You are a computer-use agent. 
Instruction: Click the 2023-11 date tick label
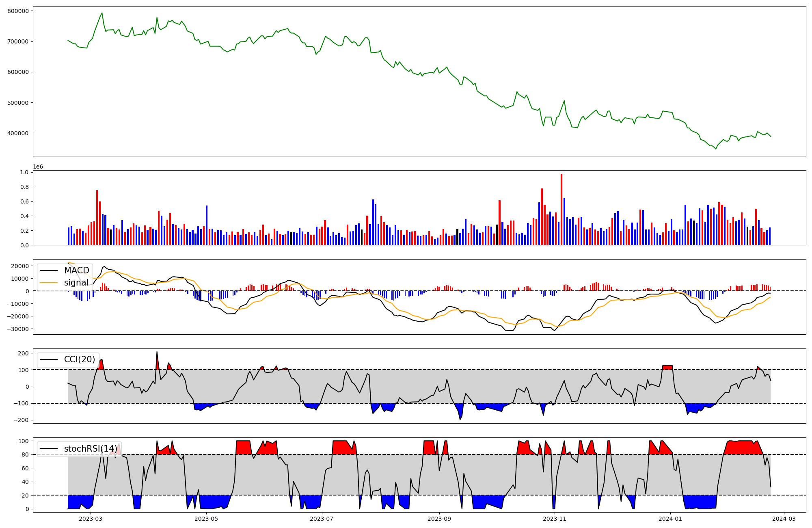(x=555, y=519)
